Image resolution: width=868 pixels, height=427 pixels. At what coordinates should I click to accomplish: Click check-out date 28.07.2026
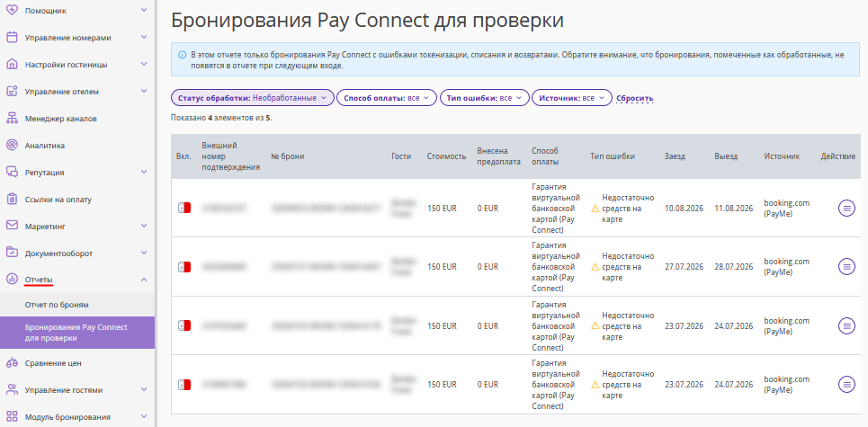(x=734, y=267)
